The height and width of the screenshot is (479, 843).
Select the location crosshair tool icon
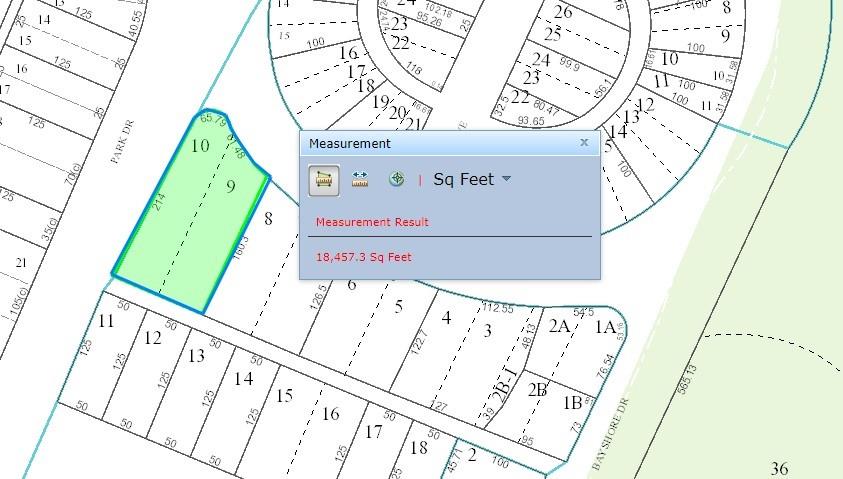pyautogui.click(x=397, y=179)
